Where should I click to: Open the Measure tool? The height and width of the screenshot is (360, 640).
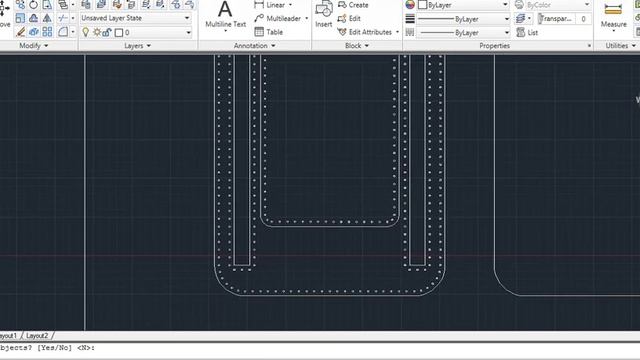tap(613, 15)
